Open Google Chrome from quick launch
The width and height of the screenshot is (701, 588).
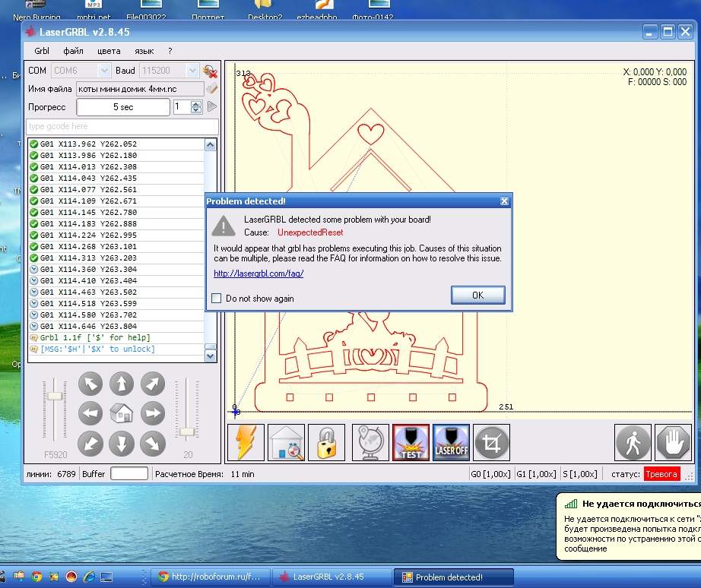[x=36, y=577]
